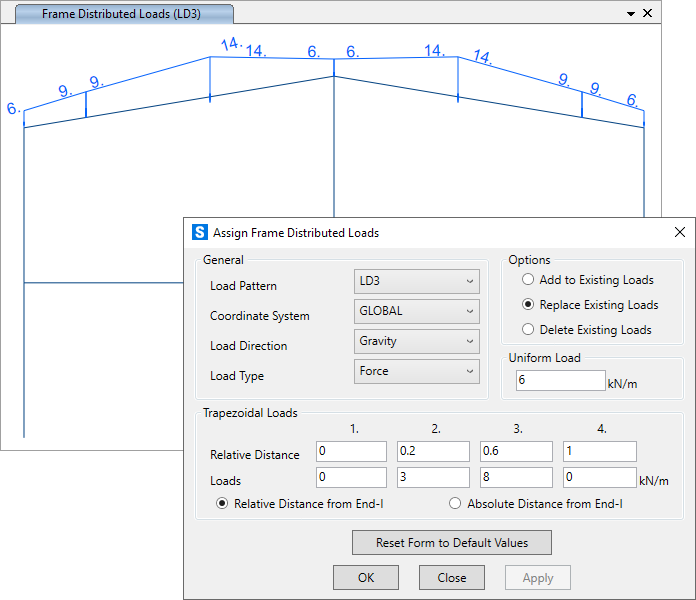Click Relative Distance field for point 2
696x600 pixels.
[x=434, y=452]
